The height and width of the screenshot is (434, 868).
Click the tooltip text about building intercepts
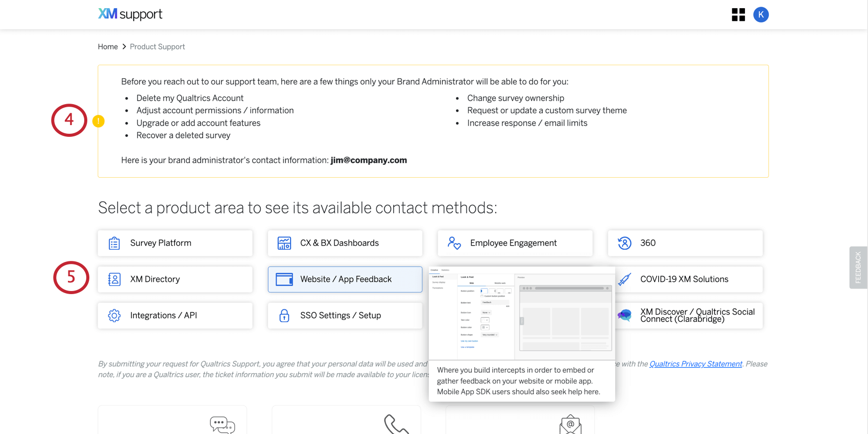(x=519, y=381)
